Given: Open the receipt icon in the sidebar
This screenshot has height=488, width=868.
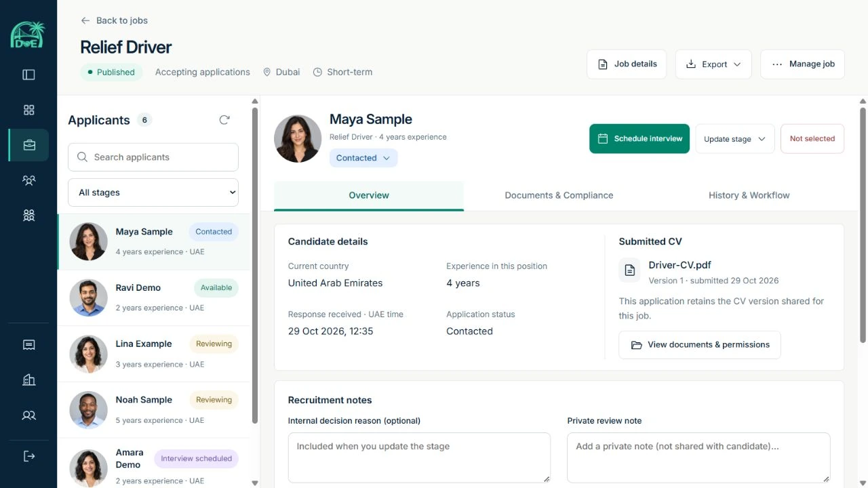Looking at the screenshot, I should coord(28,345).
